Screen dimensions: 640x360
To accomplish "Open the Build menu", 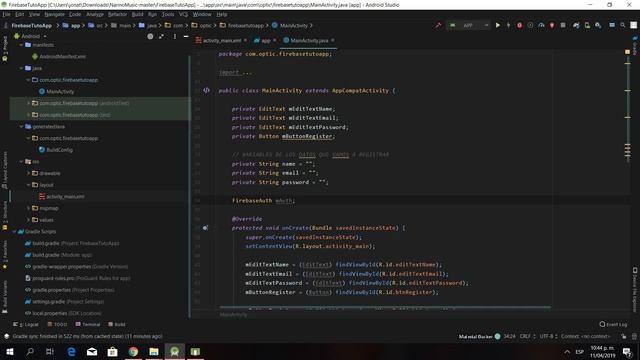I will click(x=138, y=14).
